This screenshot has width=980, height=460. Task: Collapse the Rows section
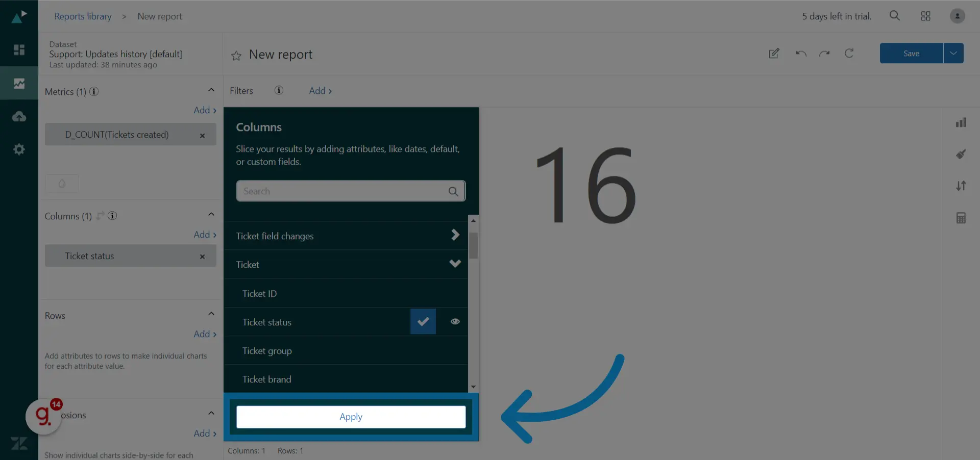[211, 314]
